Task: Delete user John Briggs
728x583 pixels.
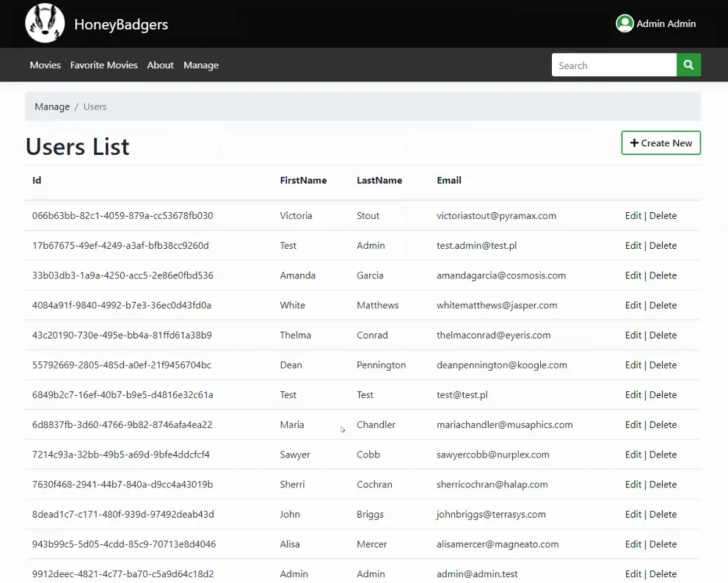Action: [663, 514]
